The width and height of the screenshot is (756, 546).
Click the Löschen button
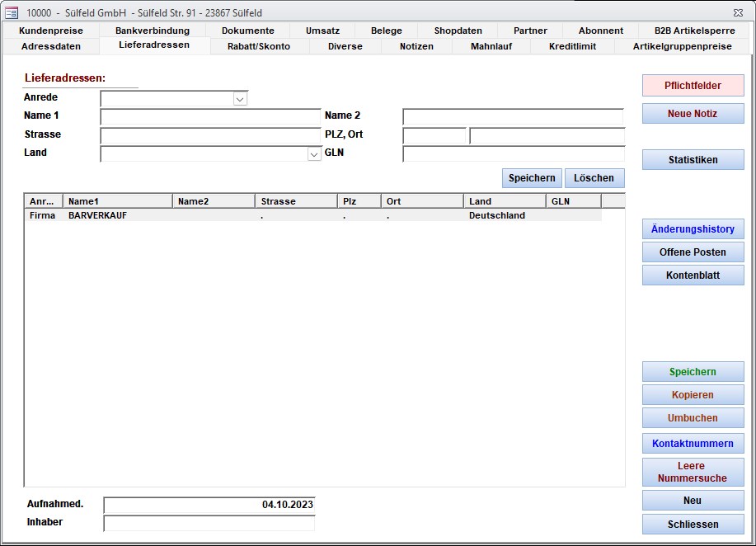[x=594, y=178]
